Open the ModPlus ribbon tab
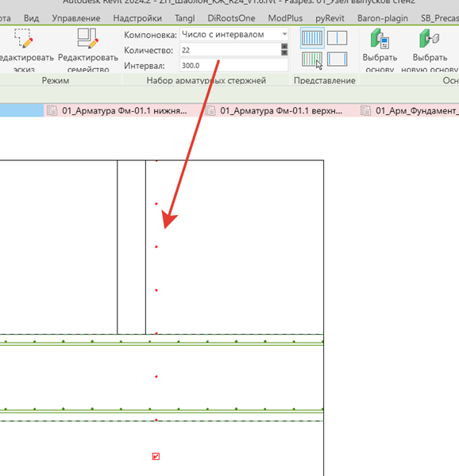 [x=285, y=18]
